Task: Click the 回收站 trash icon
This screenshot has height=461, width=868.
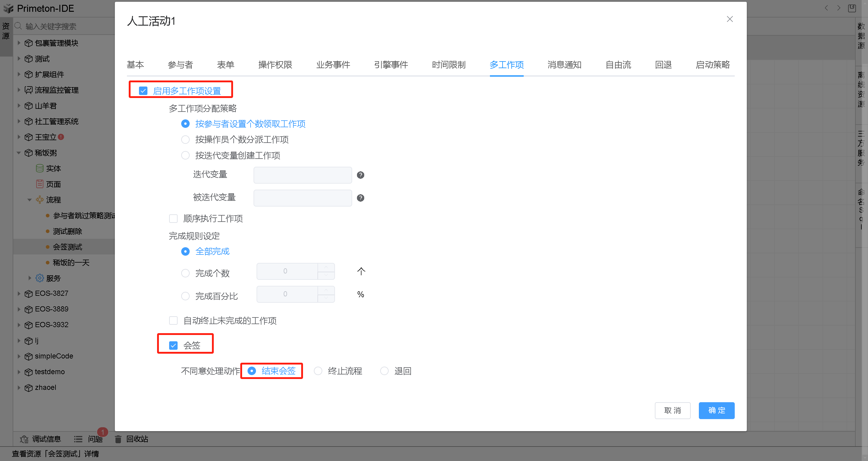Action: click(x=118, y=439)
